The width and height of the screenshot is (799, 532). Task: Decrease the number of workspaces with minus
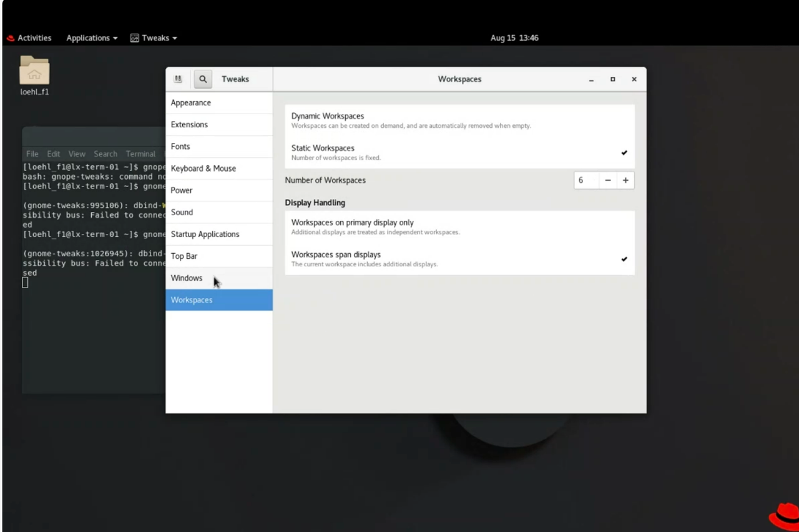[x=608, y=180]
